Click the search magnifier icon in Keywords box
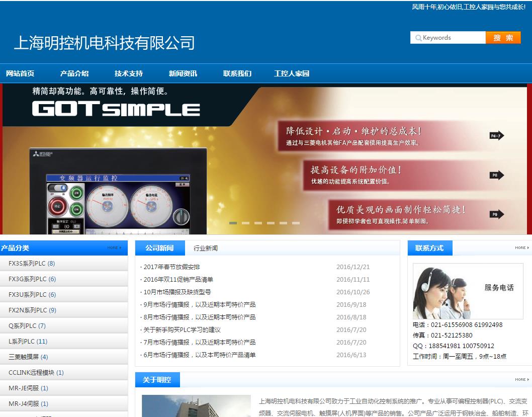 click(x=418, y=38)
